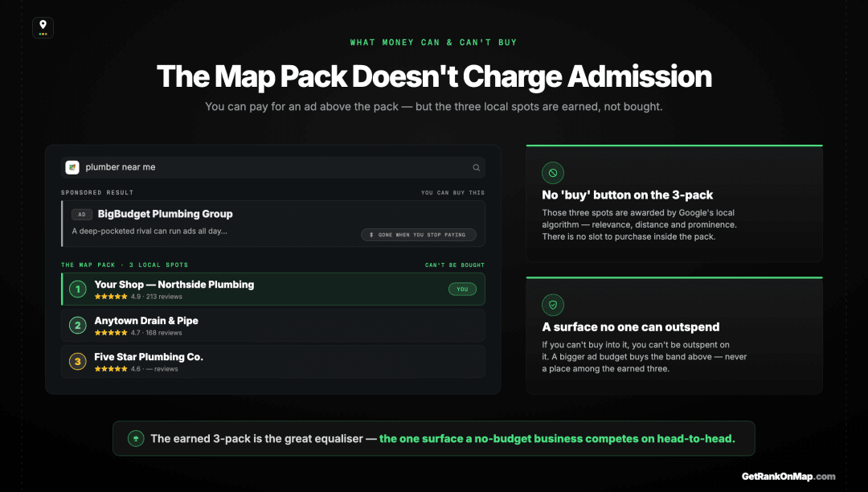This screenshot has height=492, width=868.
Task: Select Your Shop — Northside Plumbing listing
Action: pos(273,289)
